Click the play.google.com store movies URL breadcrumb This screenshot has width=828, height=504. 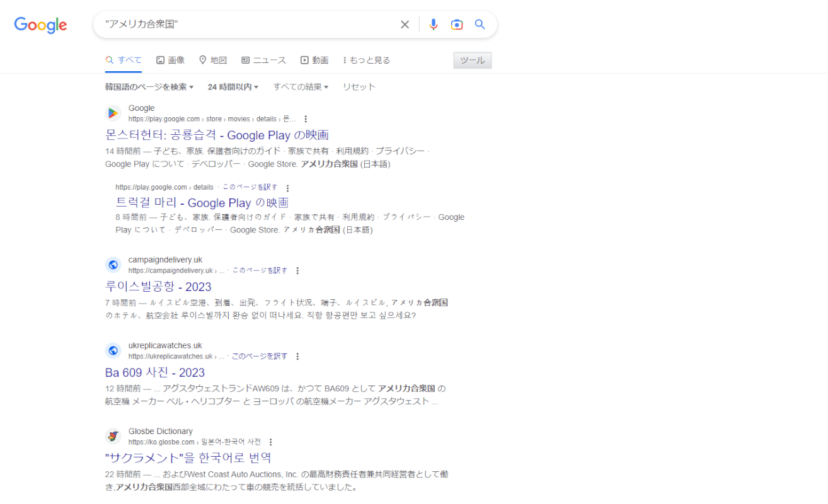coord(212,119)
